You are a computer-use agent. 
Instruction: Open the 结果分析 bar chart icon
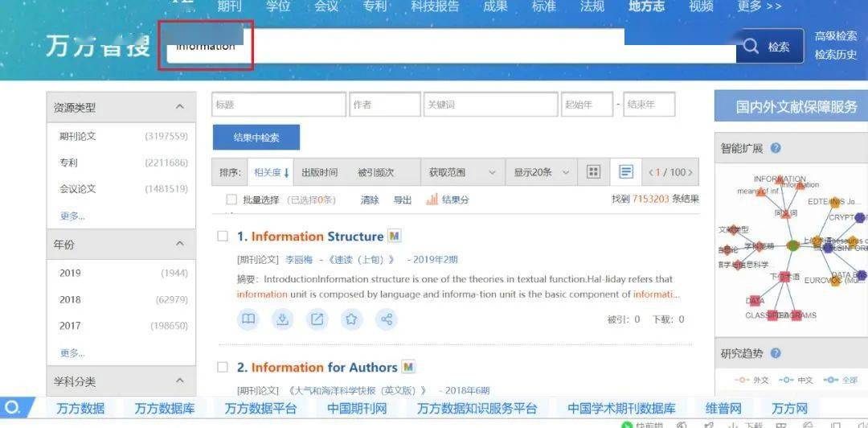[x=432, y=200]
